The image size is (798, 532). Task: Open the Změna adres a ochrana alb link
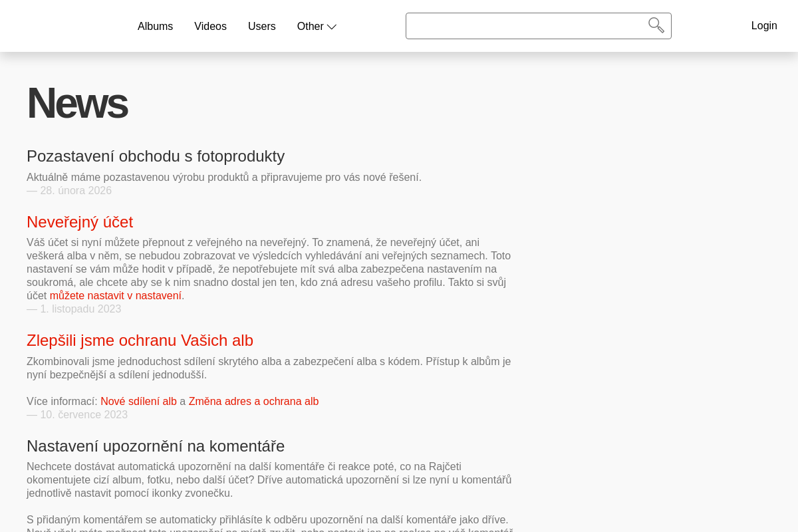pos(253,400)
